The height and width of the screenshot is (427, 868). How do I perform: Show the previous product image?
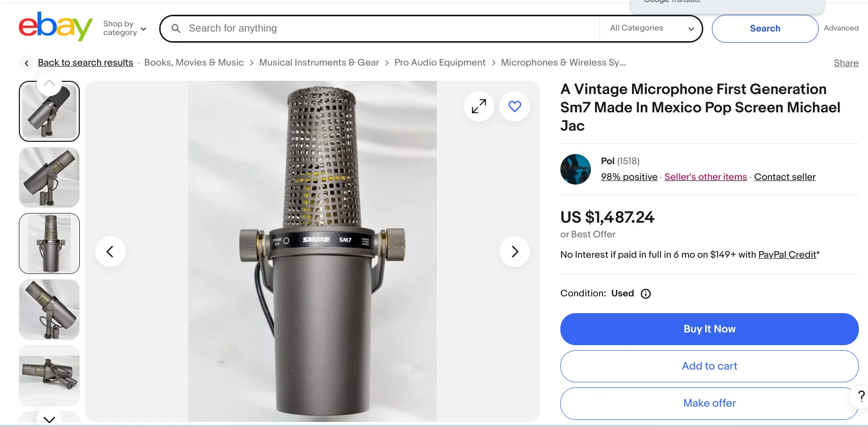point(110,252)
